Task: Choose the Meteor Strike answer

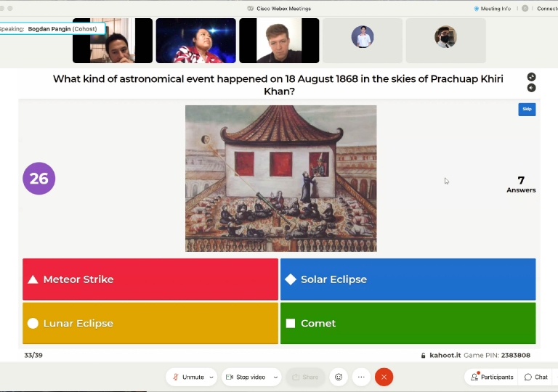Action: tap(150, 279)
